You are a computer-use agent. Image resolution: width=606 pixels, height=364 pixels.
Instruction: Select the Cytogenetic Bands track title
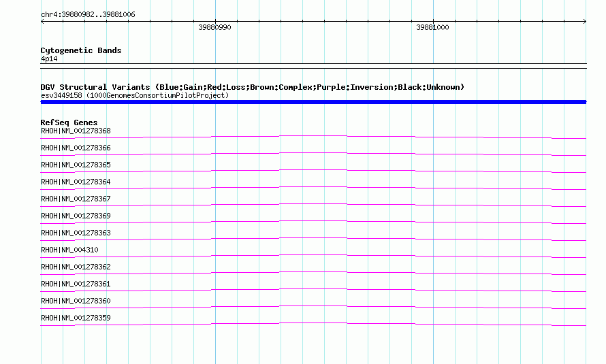pyautogui.click(x=81, y=50)
